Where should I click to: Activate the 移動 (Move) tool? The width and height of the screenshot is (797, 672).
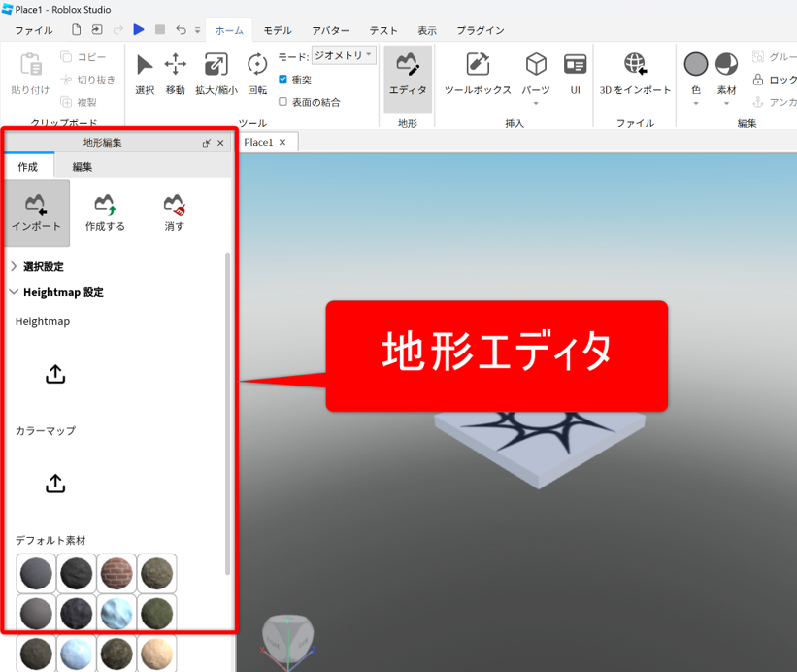(x=175, y=73)
